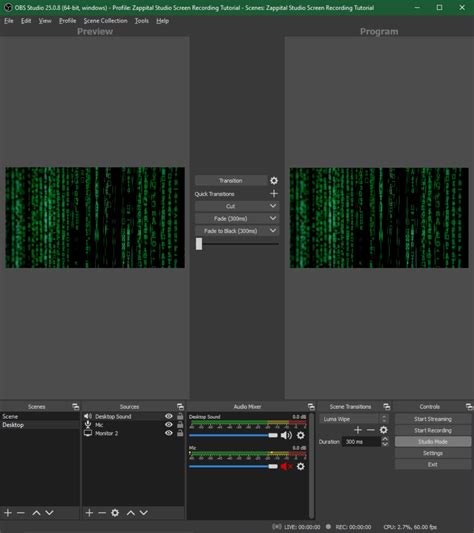Click the Desktop Sound speaker source icon
Image resolution: width=474 pixels, height=533 pixels.
click(88, 416)
